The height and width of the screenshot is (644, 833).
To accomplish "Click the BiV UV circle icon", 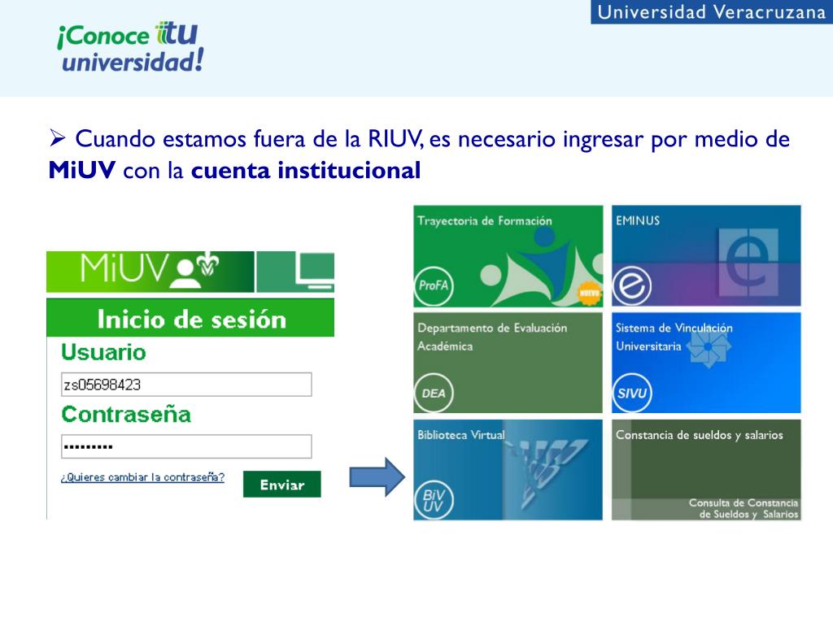I will click(x=434, y=500).
